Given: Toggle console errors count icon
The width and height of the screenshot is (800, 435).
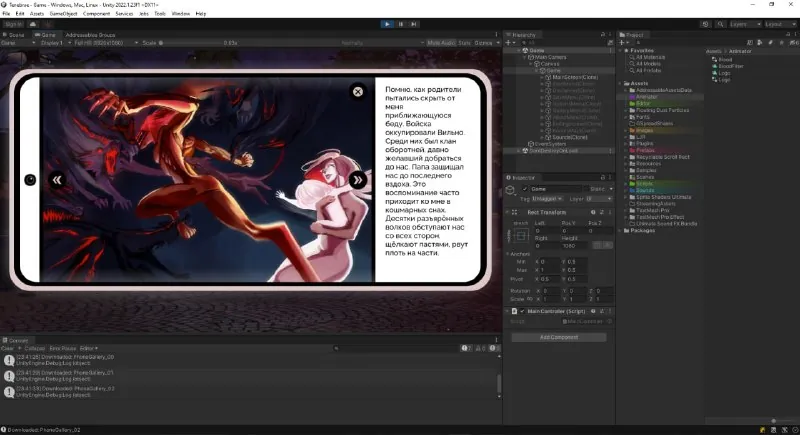Looking at the screenshot, I should [x=494, y=348].
